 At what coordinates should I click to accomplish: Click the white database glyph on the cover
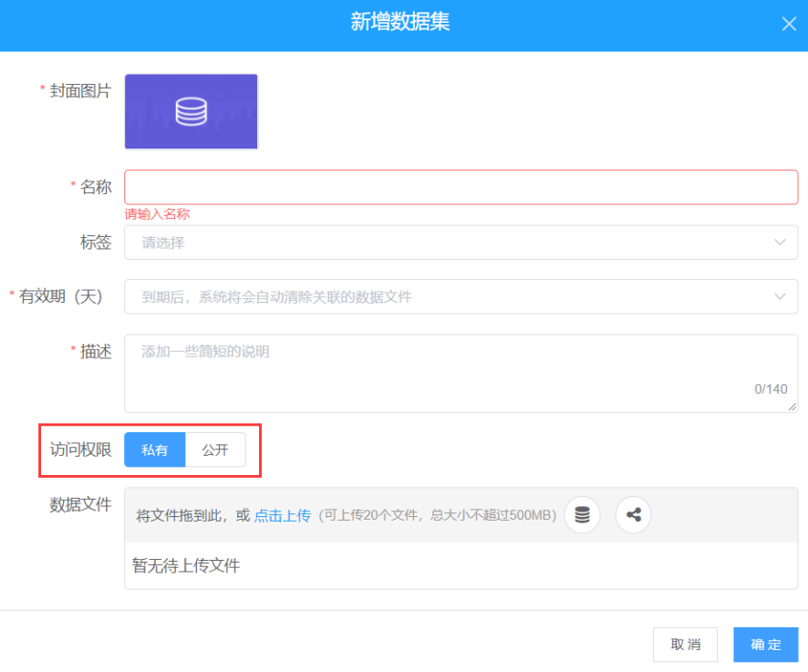192,111
